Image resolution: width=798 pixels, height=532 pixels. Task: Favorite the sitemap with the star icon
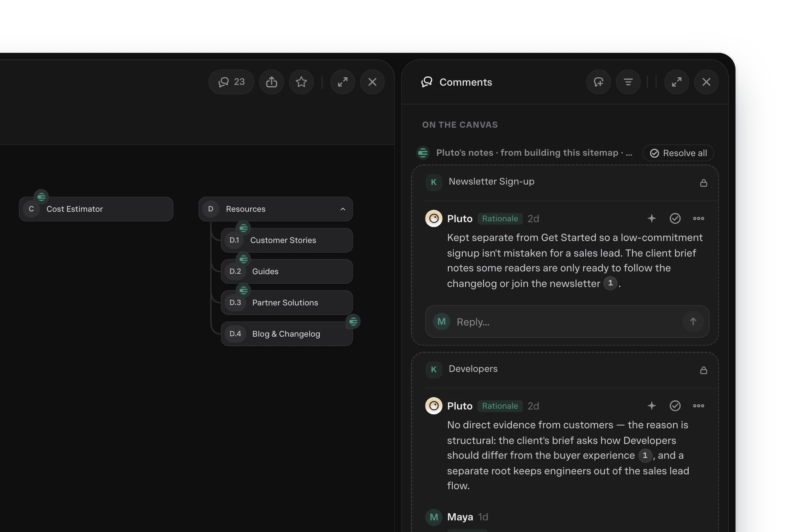pos(301,82)
